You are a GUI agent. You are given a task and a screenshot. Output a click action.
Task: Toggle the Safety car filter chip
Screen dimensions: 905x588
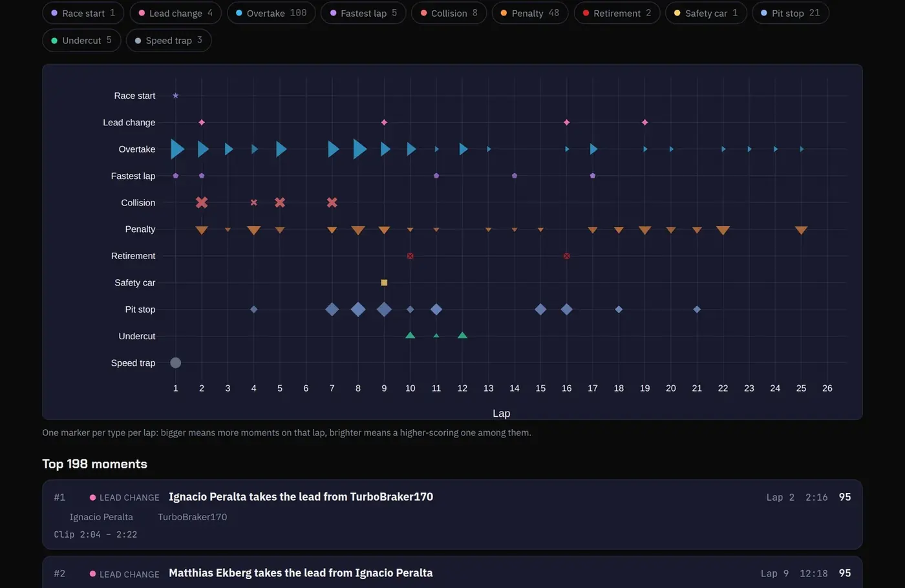(x=706, y=13)
